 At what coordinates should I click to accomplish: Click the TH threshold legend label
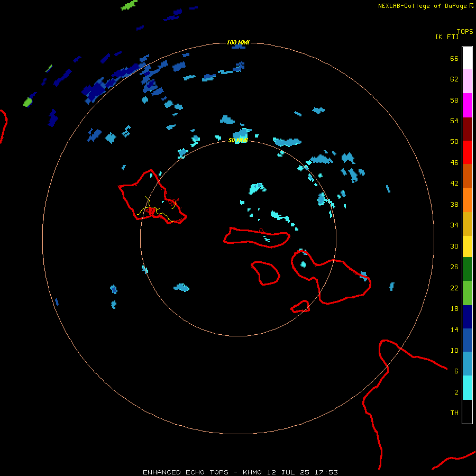454,413
